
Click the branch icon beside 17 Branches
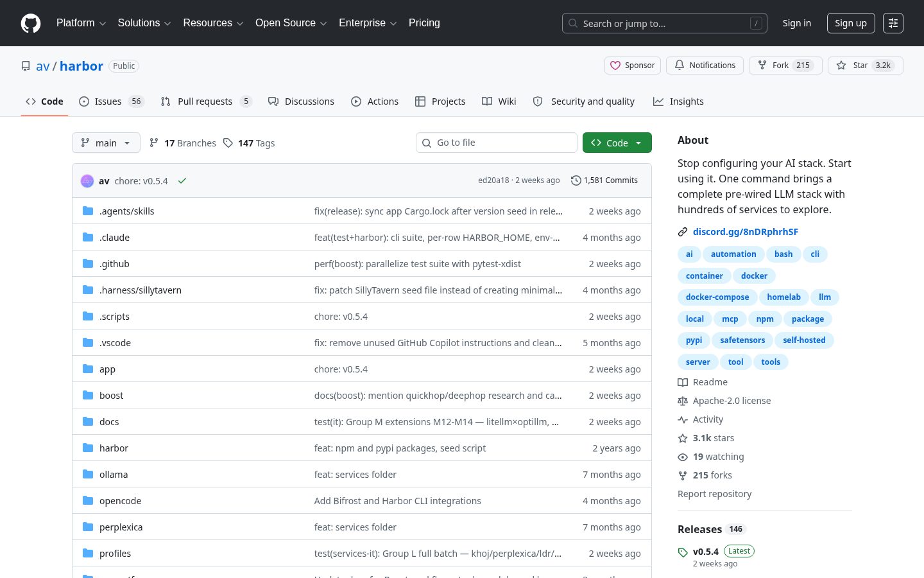[154, 143]
